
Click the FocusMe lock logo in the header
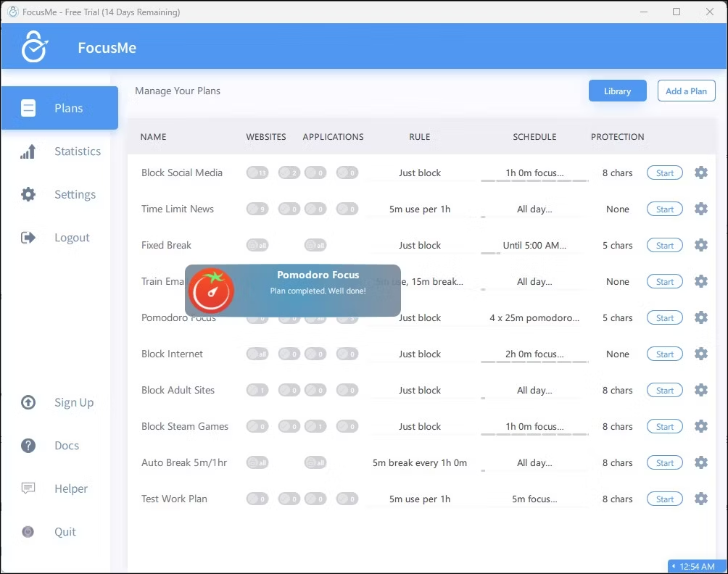coord(34,46)
